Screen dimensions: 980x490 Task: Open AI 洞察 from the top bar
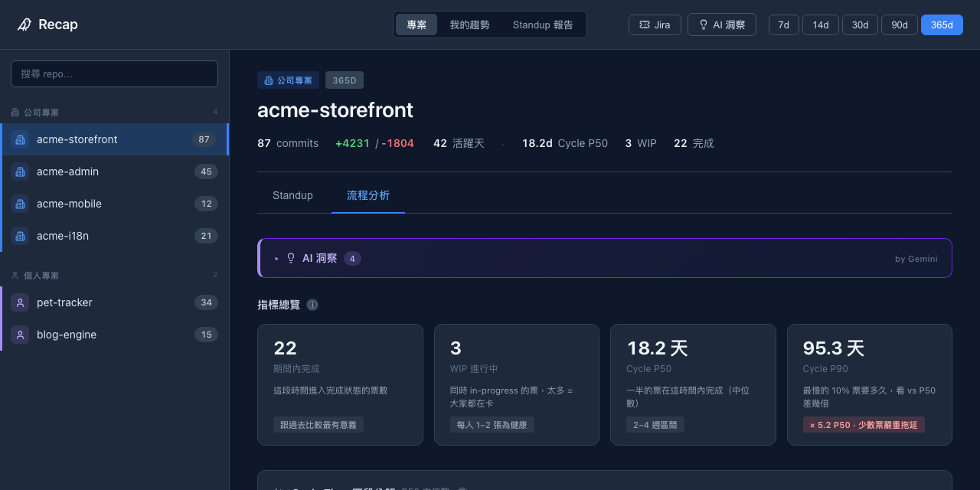[722, 24]
